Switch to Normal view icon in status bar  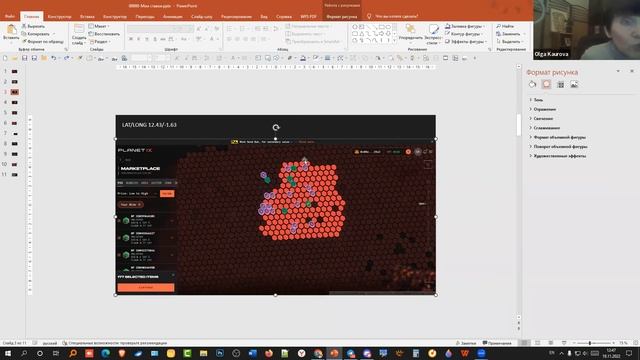(524, 343)
